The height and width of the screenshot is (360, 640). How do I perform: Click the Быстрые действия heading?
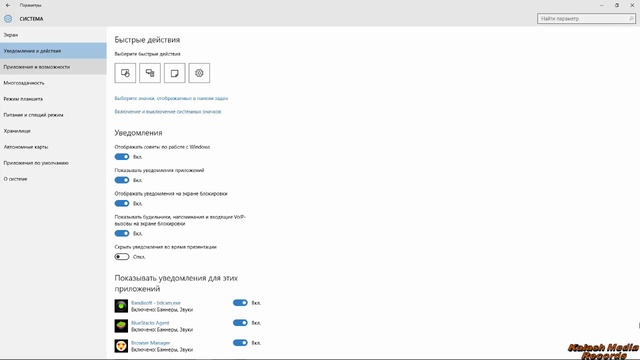pyautogui.click(x=147, y=40)
